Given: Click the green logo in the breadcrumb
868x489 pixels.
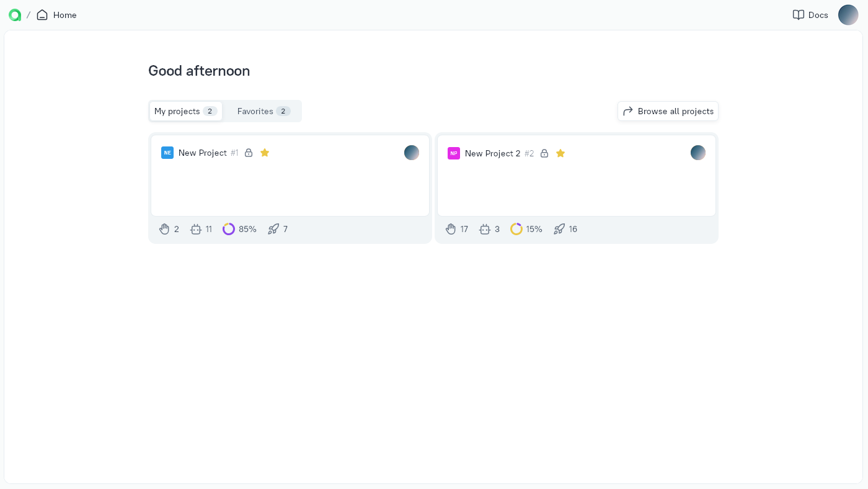Looking at the screenshot, I should coord(15,15).
